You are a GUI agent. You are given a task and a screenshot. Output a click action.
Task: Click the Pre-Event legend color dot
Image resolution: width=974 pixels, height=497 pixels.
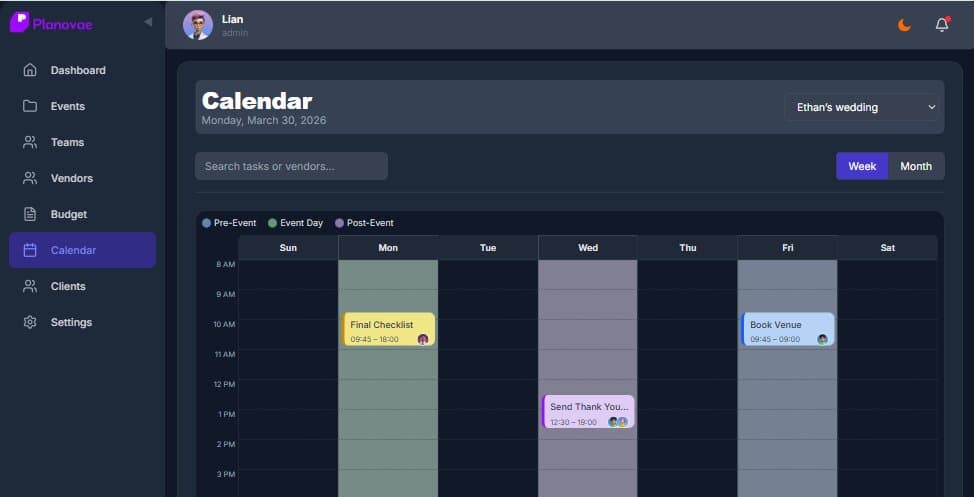(x=207, y=223)
